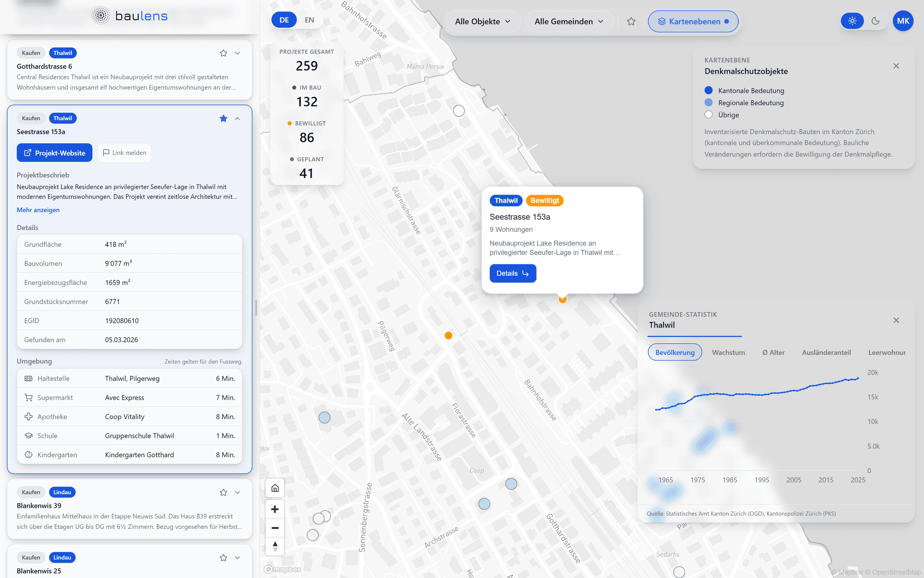
Task: Favorite Gotthardstrasse 6 with the star icon
Action: (223, 53)
